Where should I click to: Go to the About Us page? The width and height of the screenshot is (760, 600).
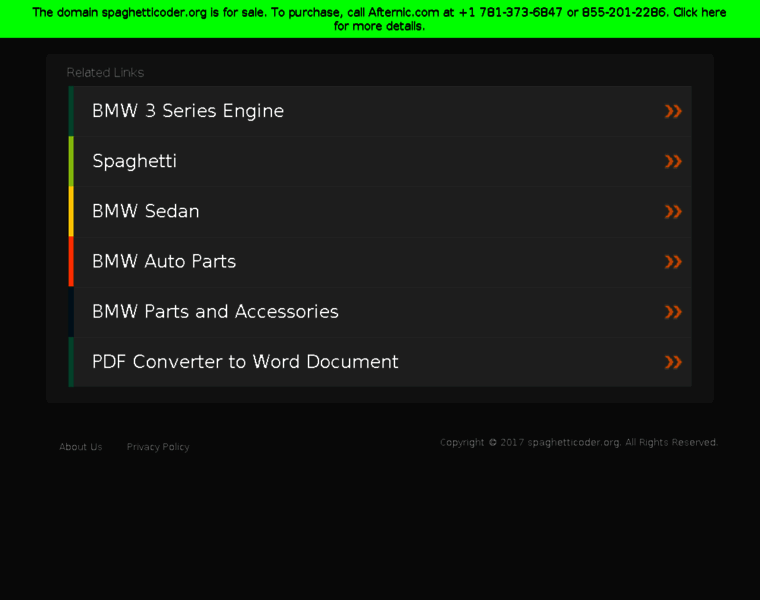coord(80,447)
